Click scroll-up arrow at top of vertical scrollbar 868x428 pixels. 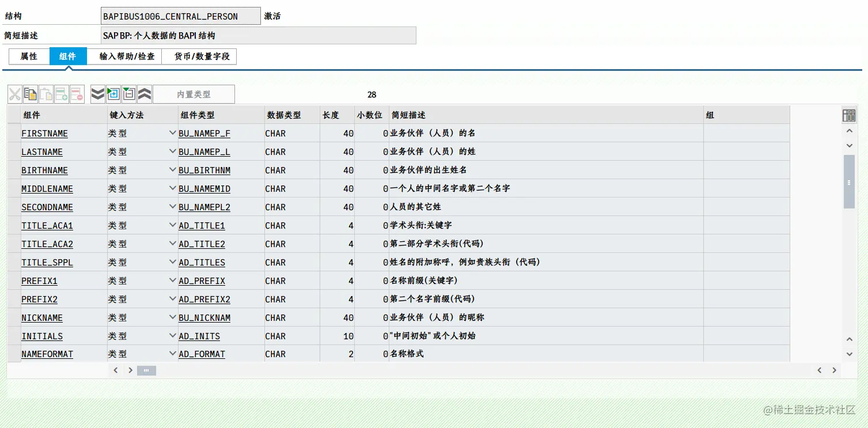coord(849,131)
